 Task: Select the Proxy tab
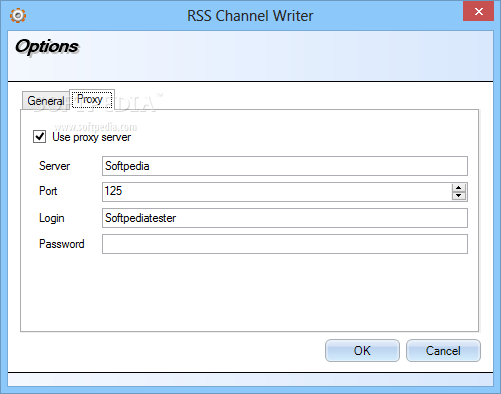coord(92,99)
